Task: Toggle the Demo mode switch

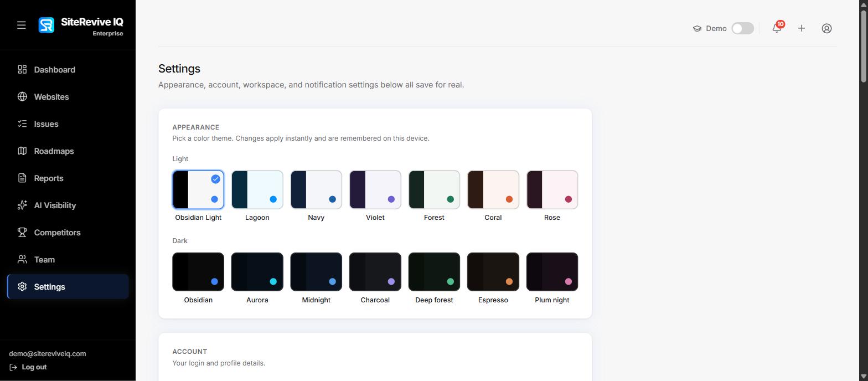Action: (x=742, y=28)
